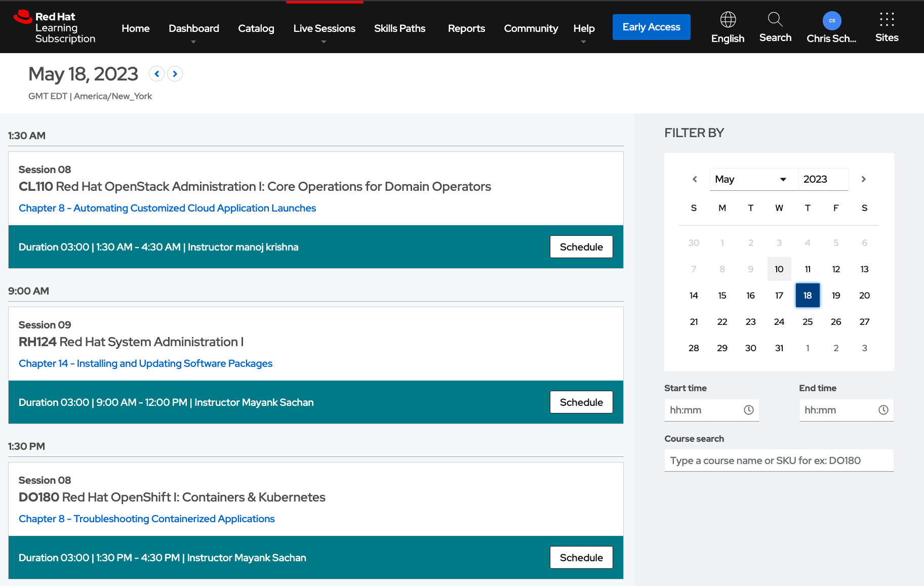Viewport: 924px width, 586px height.
Task: Go to previous day with left arrow
Action: pyautogui.click(x=157, y=74)
